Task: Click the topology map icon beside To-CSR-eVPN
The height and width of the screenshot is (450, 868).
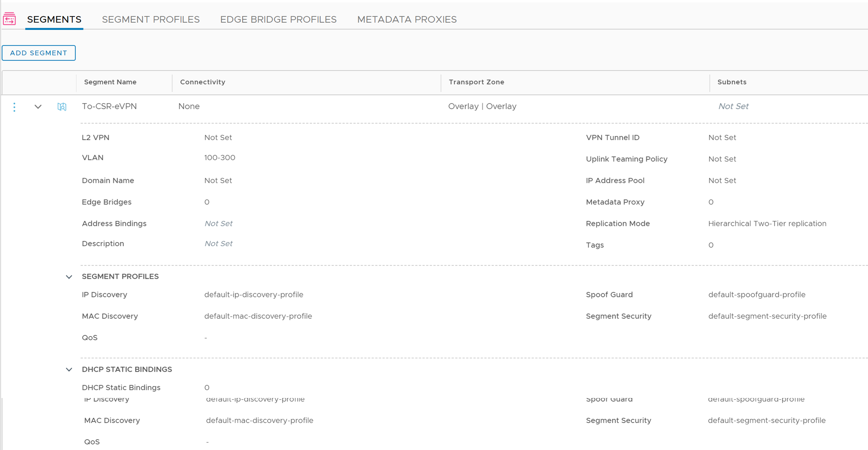Action: [x=62, y=107]
